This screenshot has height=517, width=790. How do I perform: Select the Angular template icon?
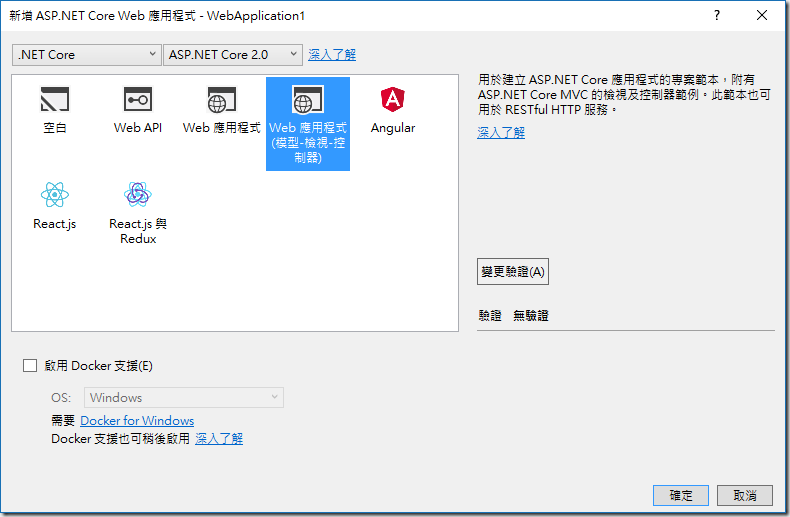[392, 99]
